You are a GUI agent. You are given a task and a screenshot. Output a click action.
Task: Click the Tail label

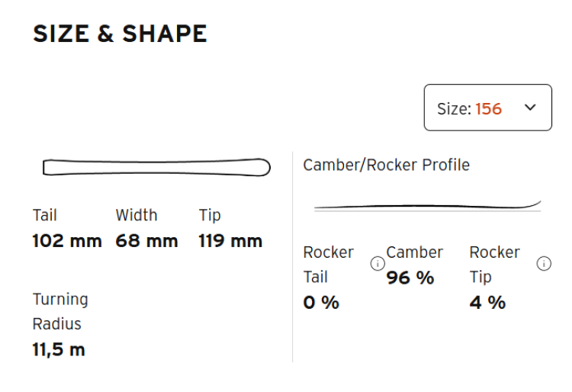click(45, 215)
